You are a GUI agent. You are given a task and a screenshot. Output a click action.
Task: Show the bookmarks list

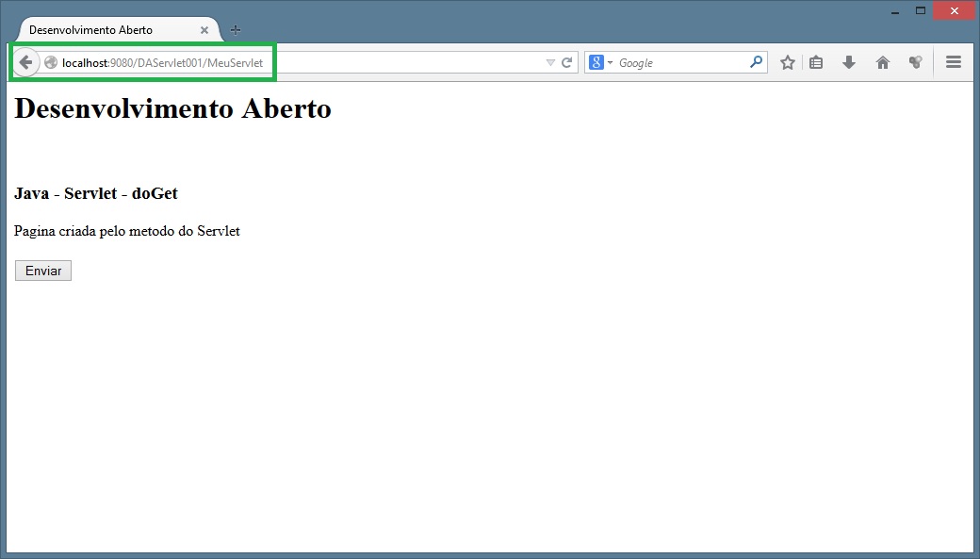(816, 63)
